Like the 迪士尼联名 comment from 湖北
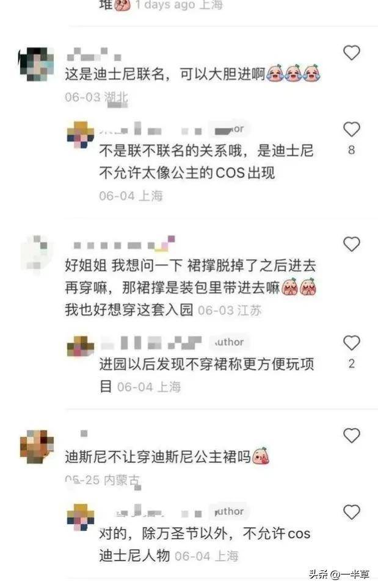The height and width of the screenshot is (588, 378). click(351, 52)
